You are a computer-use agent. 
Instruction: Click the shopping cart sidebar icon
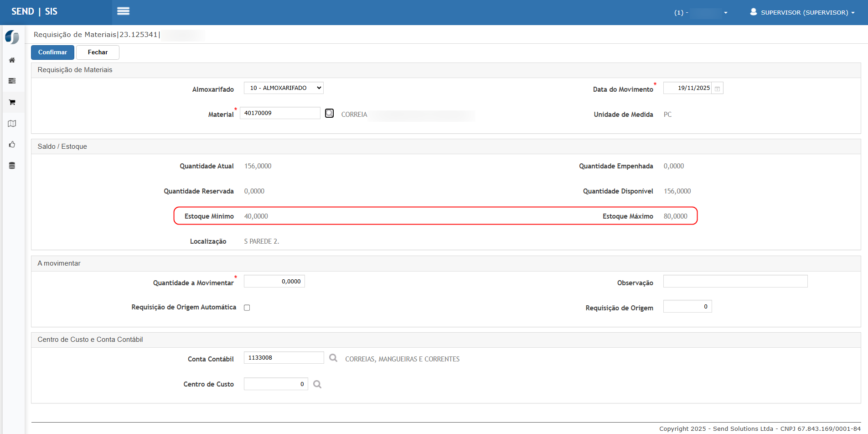coord(12,102)
